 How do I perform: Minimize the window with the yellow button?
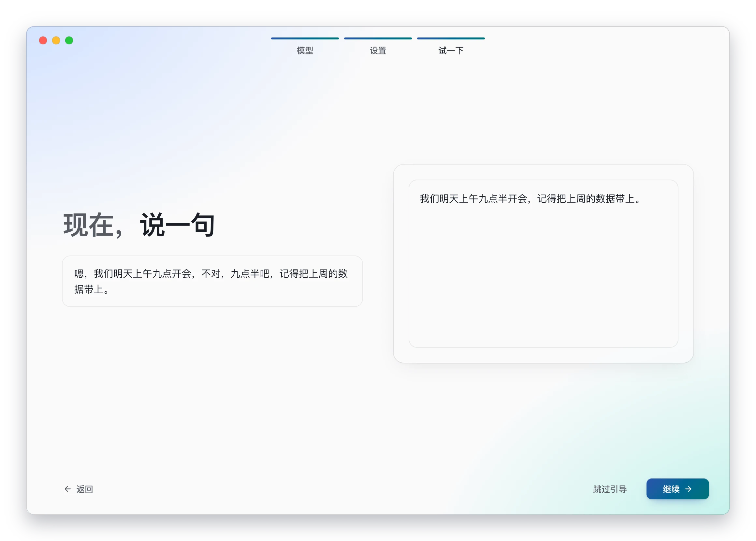(x=56, y=40)
